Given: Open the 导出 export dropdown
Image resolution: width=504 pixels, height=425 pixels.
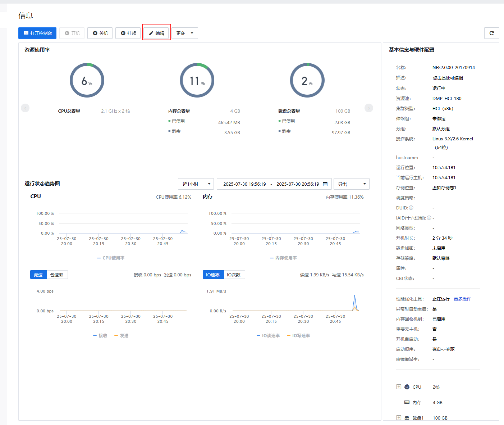Looking at the screenshot, I should point(351,184).
